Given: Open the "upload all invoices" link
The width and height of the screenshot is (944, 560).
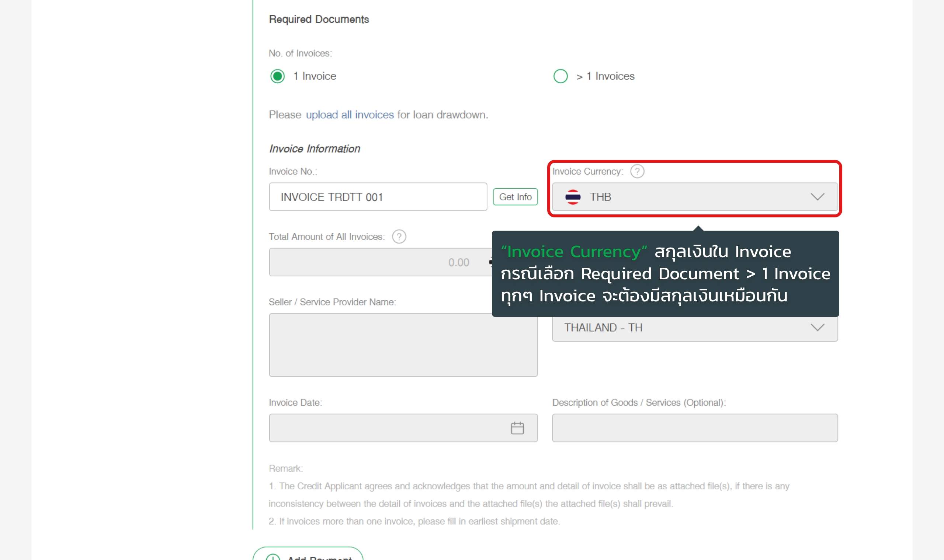Looking at the screenshot, I should pyautogui.click(x=349, y=115).
